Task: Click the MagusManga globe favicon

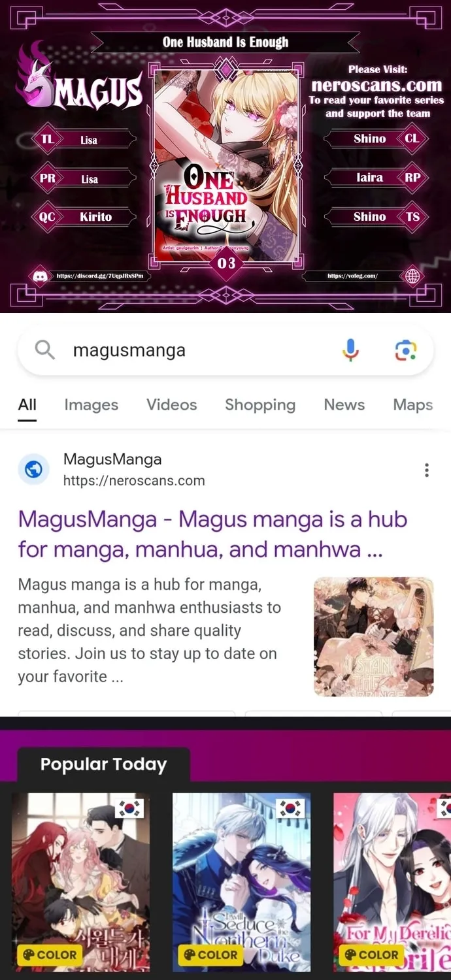Action: click(33, 469)
